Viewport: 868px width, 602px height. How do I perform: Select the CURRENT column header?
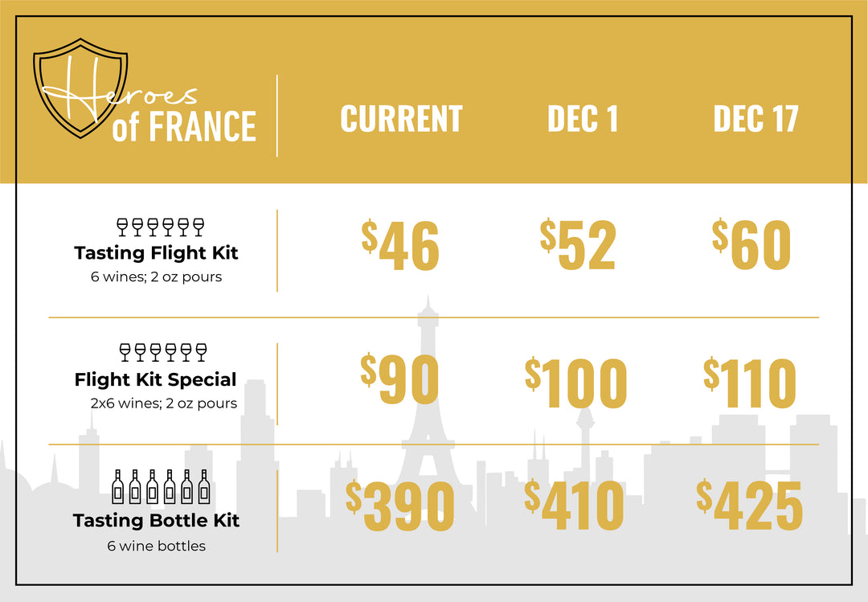pyautogui.click(x=401, y=118)
